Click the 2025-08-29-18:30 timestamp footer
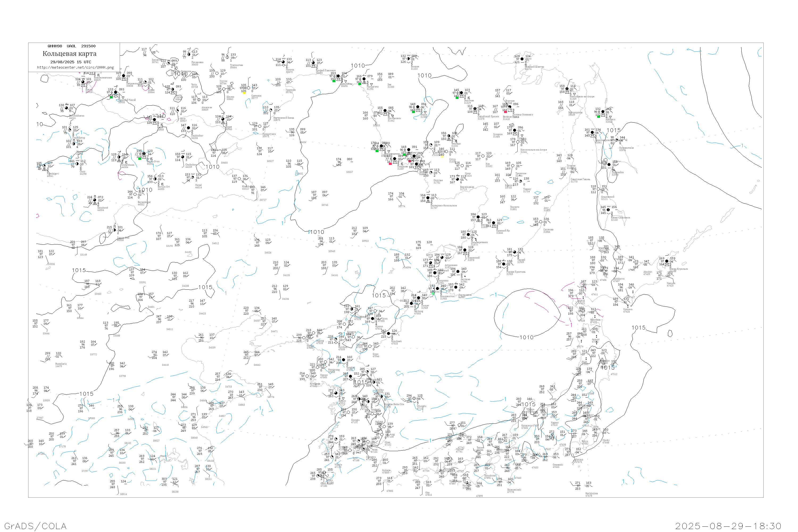 728,526
